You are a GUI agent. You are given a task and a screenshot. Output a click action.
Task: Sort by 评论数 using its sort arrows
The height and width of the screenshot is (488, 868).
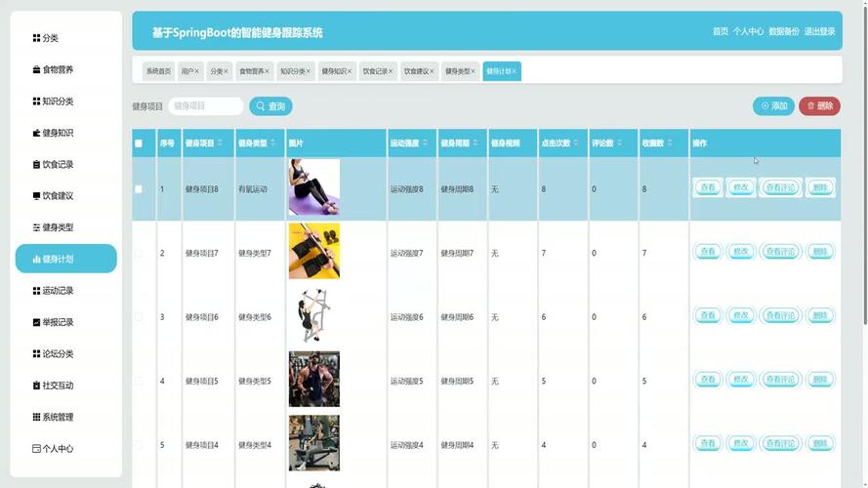pos(619,142)
